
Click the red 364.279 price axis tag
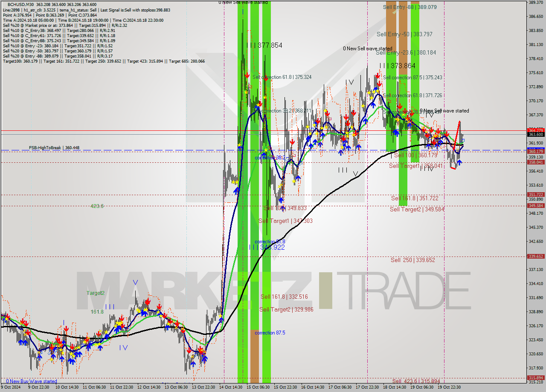pyautogui.click(x=536, y=130)
